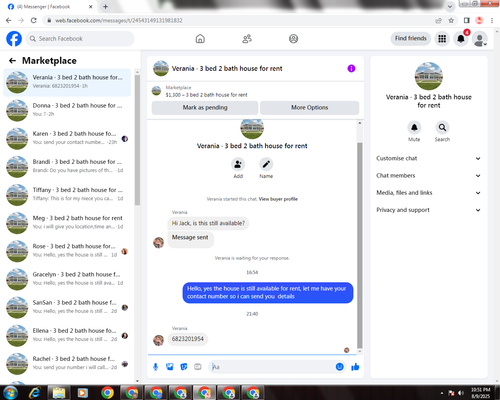Switch to Messenger Facebook browser tab
Screen dimensions: 500x400
pyautogui.click(x=50, y=7)
